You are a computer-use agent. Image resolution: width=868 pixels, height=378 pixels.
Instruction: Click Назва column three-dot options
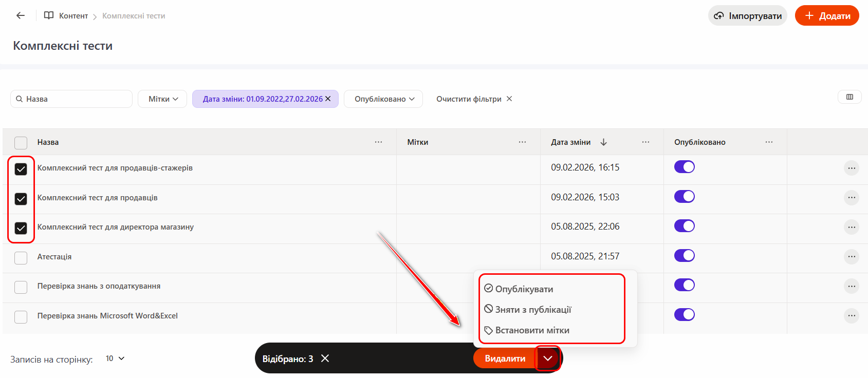[x=378, y=142]
